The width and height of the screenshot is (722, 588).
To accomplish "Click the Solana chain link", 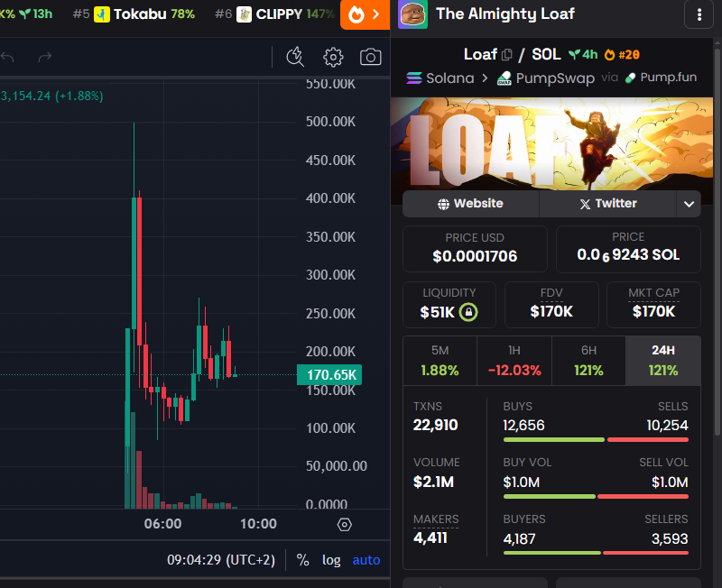I will pyautogui.click(x=440, y=78).
